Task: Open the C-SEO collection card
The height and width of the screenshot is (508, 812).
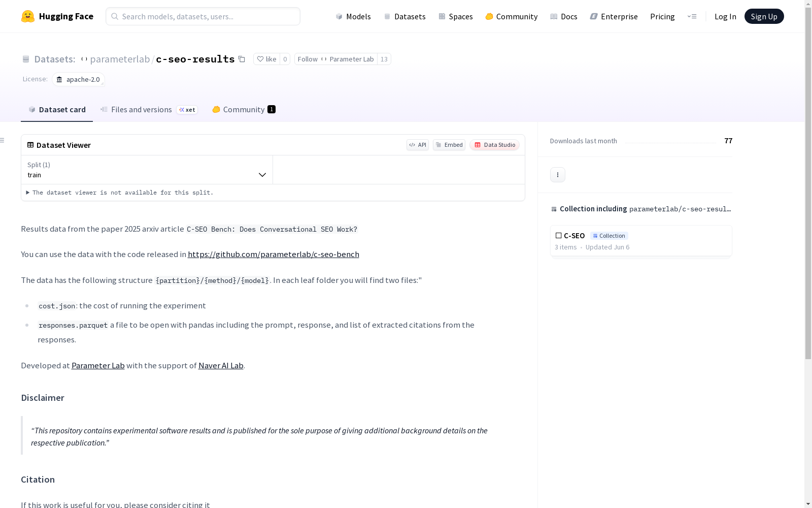Action: point(641,241)
